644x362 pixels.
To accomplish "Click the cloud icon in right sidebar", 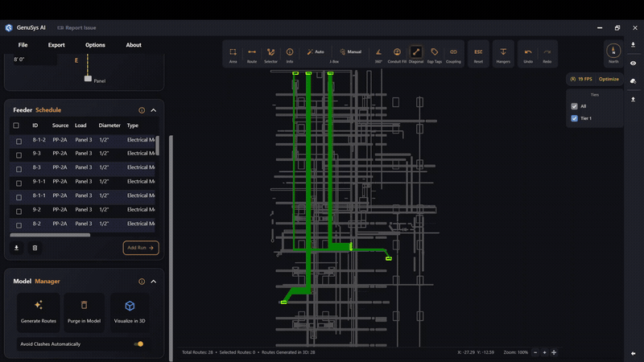I will click(634, 81).
